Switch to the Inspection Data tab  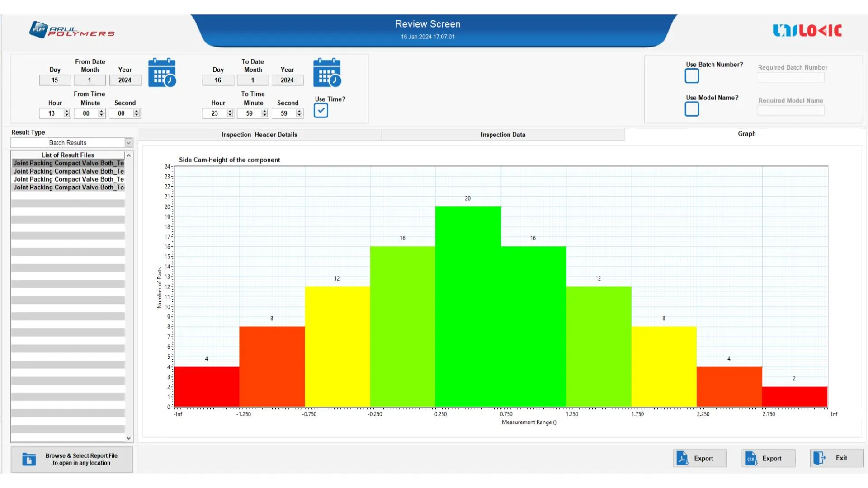[503, 135]
